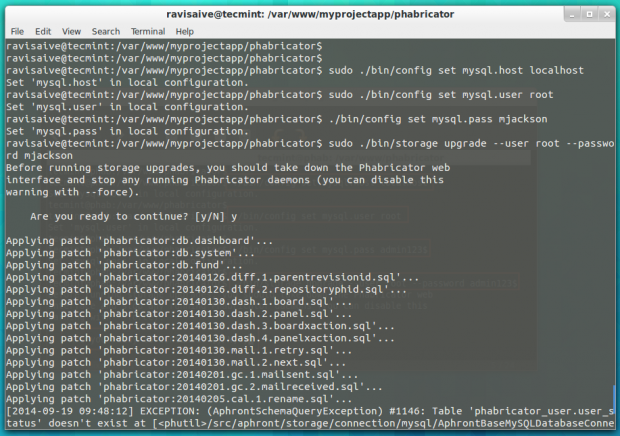Open the View menu
620x436 pixels.
71,31
